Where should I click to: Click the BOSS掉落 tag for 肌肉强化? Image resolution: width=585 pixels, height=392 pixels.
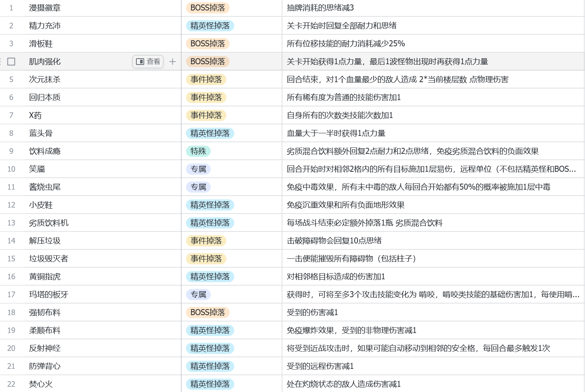(x=208, y=62)
